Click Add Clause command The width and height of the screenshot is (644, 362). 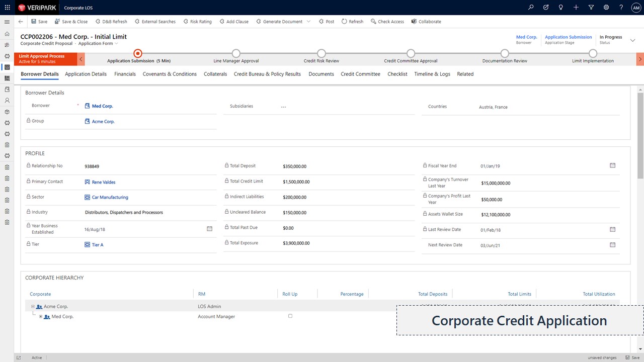click(234, 22)
